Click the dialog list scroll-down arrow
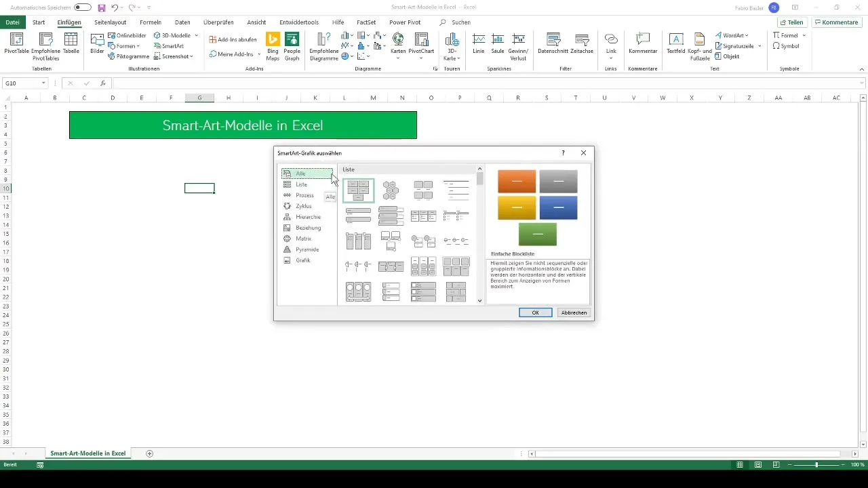The width and height of the screenshot is (868, 488). click(480, 300)
